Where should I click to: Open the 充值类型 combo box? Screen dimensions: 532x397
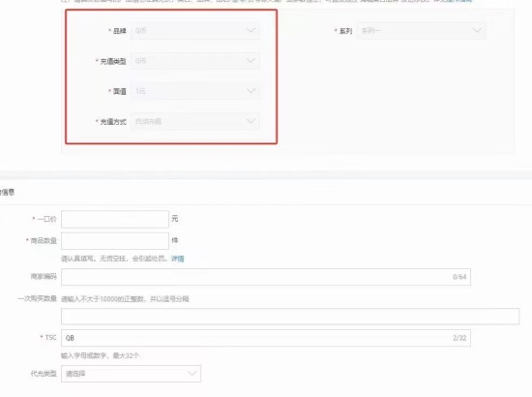[x=195, y=61]
